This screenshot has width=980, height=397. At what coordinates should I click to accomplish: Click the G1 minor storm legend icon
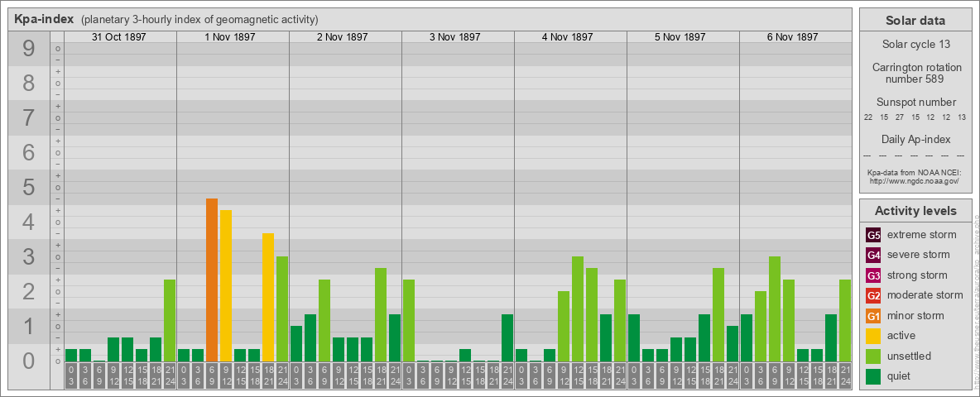pyautogui.click(x=873, y=316)
